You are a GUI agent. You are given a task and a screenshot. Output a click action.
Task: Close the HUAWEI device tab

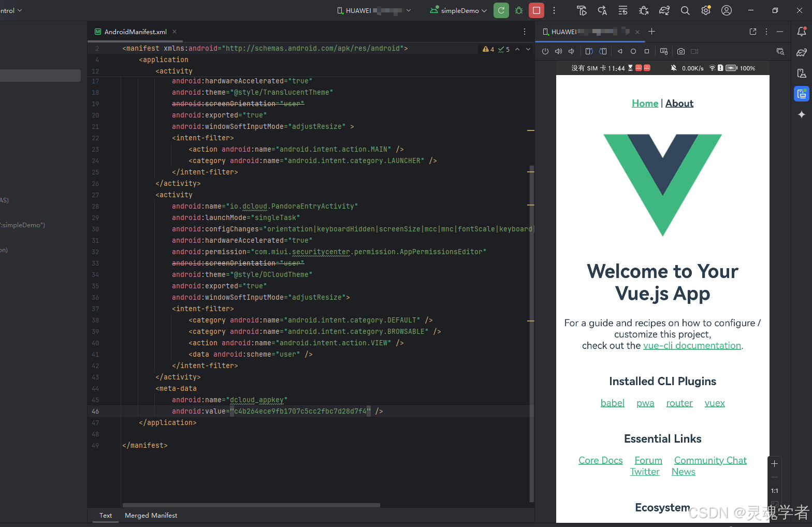pyautogui.click(x=637, y=32)
